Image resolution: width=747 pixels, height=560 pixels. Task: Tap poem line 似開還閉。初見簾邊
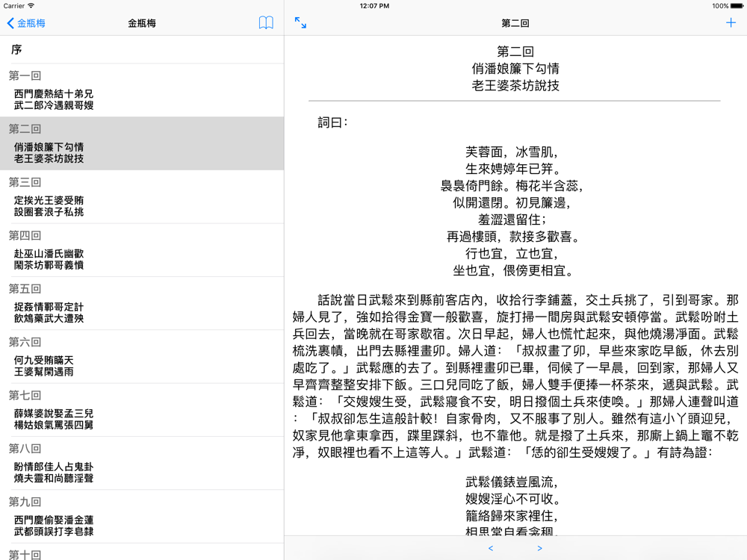point(512,203)
